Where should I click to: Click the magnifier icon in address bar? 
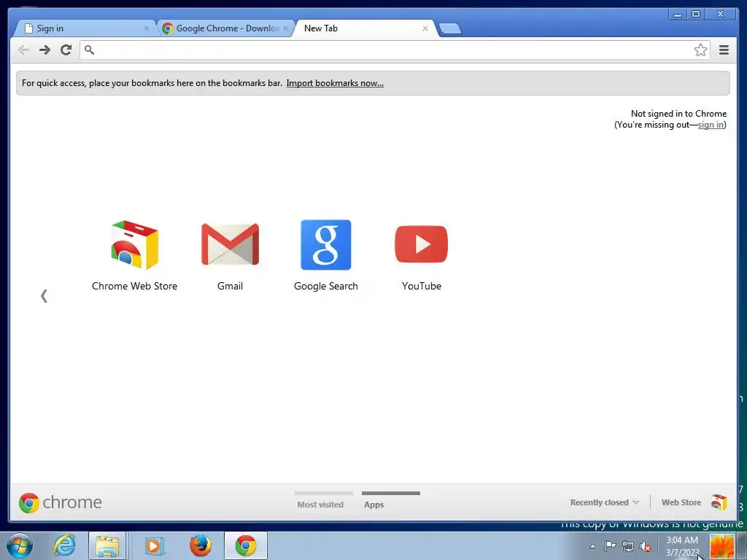click(89, 50)
